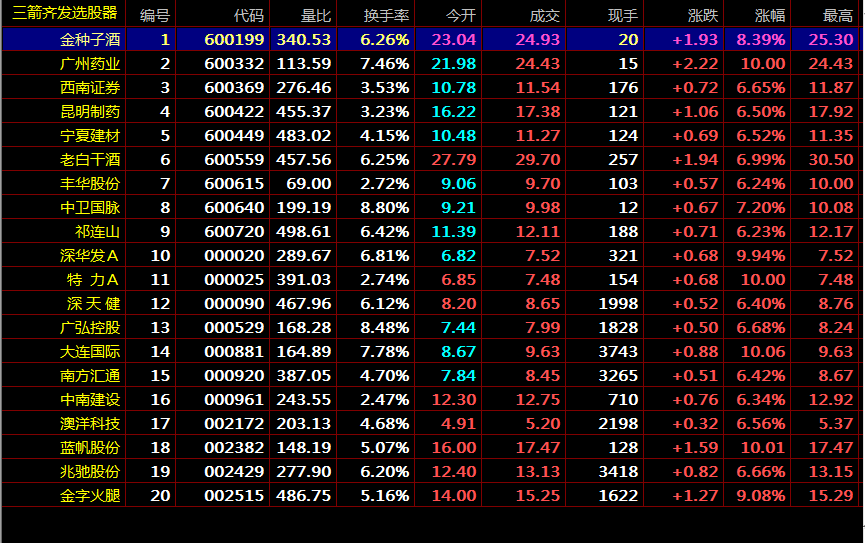This screenshot has height=543, width=865.
Task: Click the 三箭齐发选股器 title header
Action: 65,13
